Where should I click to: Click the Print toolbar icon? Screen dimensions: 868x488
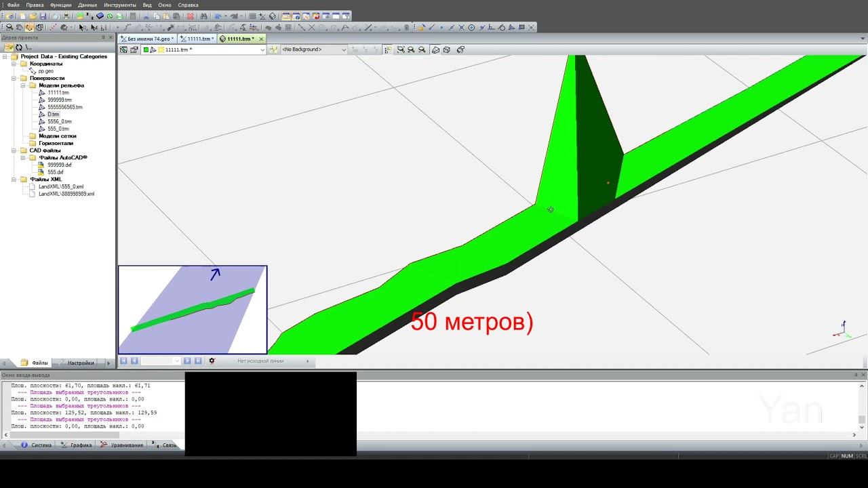pyautogui.click(x=66, y=16)
